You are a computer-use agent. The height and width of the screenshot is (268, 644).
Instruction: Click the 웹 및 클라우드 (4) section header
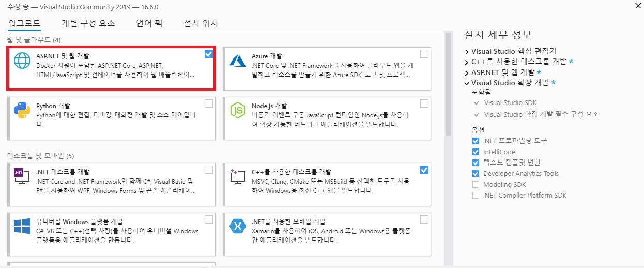[x=34, y=40]
